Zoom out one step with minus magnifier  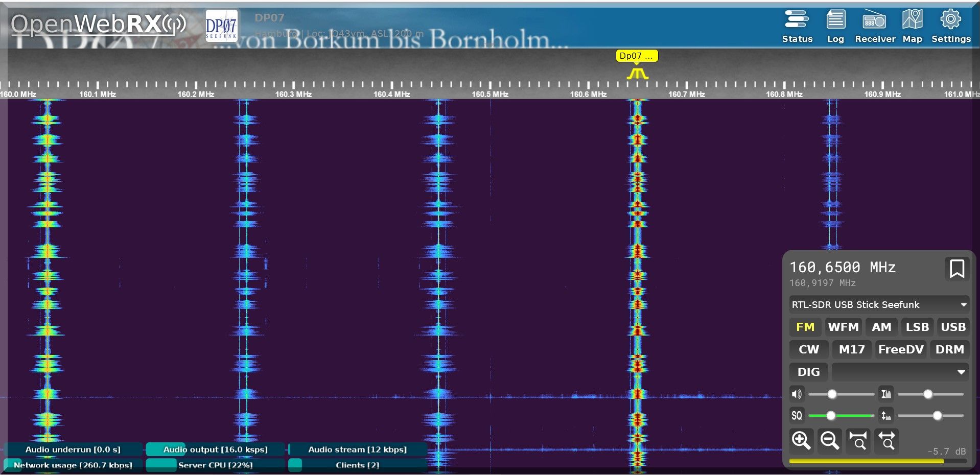(x=829, y=440)
